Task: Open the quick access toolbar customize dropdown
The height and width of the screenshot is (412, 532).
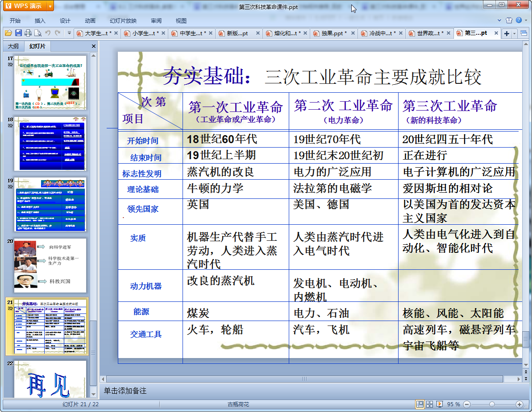Action: tap(69, 33)
